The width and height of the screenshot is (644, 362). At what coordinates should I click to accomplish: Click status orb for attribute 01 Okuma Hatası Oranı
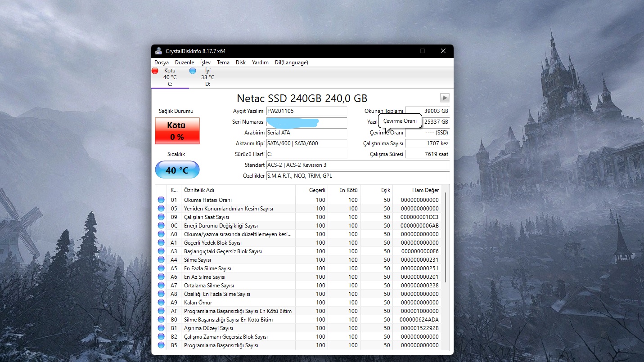pyautogui.click(x=161, y=200)
